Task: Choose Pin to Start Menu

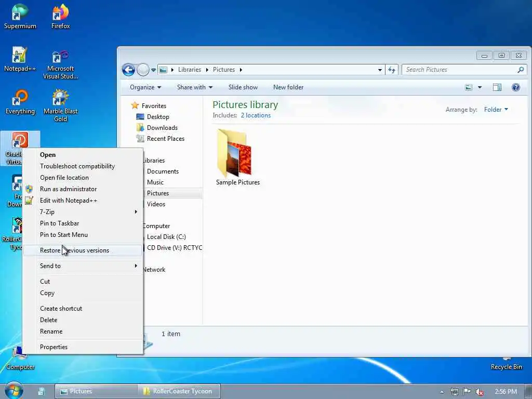Action: click(83, 235)
